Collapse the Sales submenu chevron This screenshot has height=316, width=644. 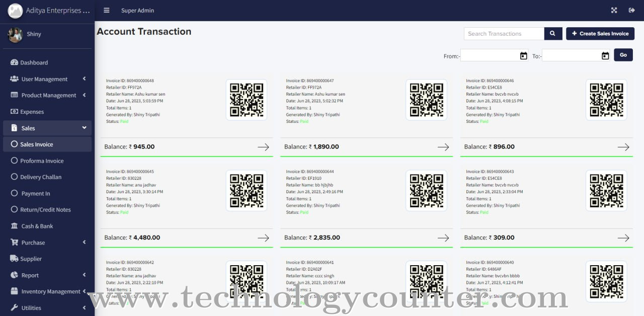84,128
